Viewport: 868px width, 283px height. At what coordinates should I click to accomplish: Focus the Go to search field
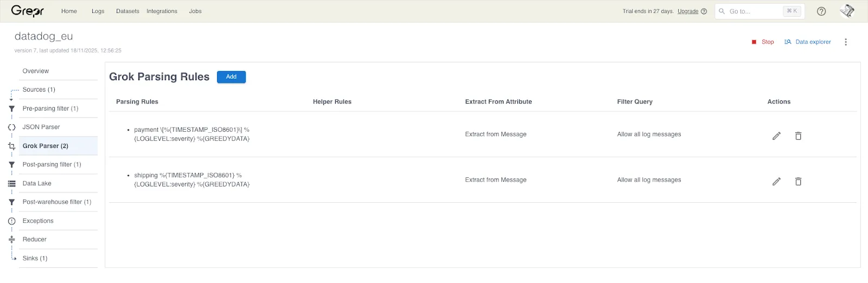tap(759, 11)
